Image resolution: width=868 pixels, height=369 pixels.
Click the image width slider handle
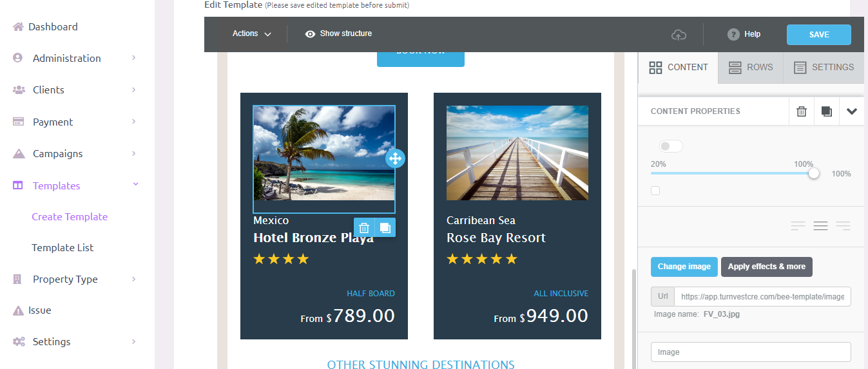pos(814,173)
